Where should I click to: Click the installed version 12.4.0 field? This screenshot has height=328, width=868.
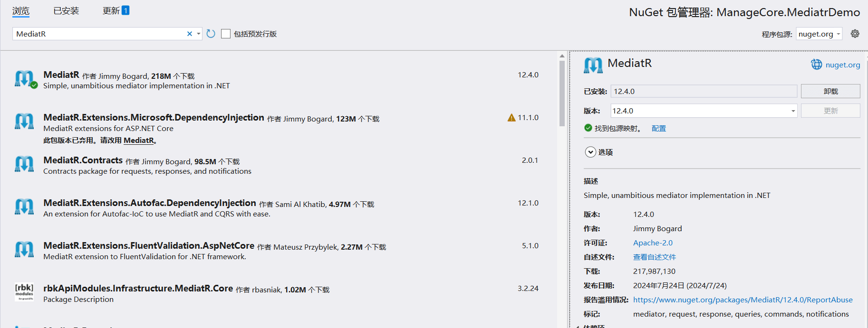click(x=704, y=91)
